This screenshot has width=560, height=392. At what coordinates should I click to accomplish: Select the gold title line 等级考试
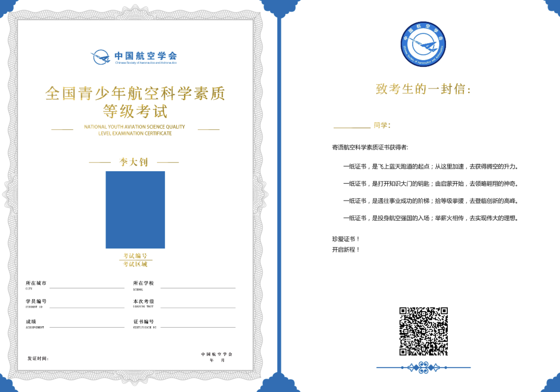(135, 112)
